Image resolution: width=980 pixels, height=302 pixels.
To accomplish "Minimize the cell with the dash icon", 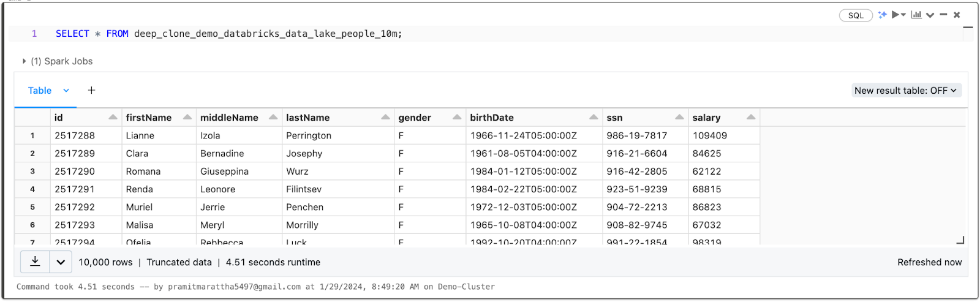I will coord(943,15).
